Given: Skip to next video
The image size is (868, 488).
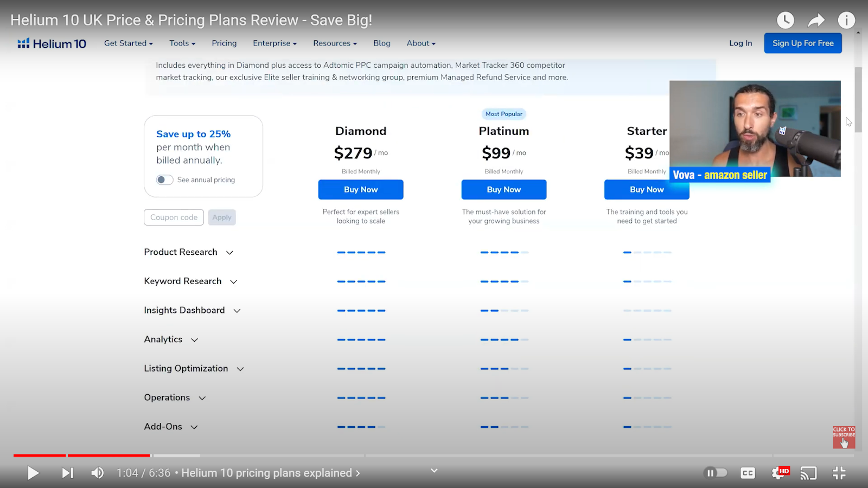Looking at the screenshot, I should [x=67, y=473].
